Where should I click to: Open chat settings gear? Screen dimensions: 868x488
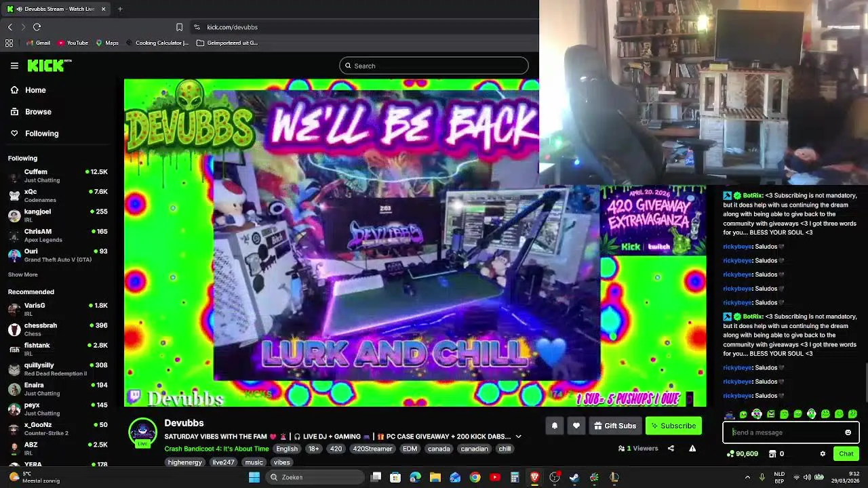pyautogui.click(x=823, y=453)
